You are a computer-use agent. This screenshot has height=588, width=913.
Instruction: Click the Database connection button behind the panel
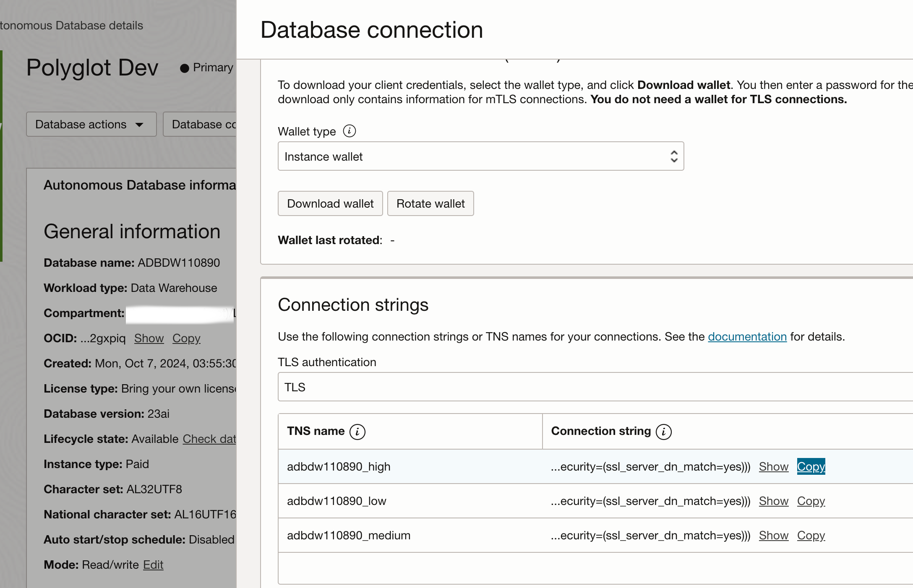[x=200, y=124]
